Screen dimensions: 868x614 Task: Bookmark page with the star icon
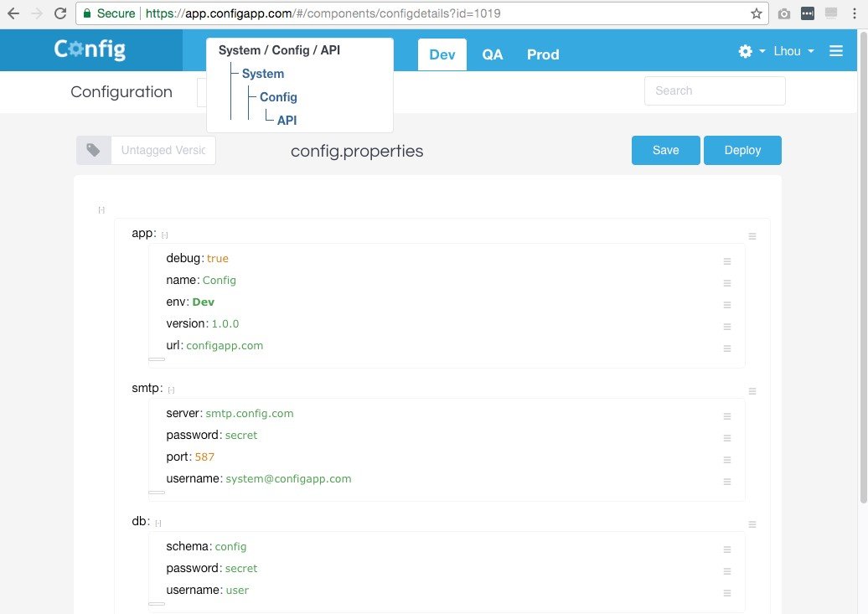757,13
